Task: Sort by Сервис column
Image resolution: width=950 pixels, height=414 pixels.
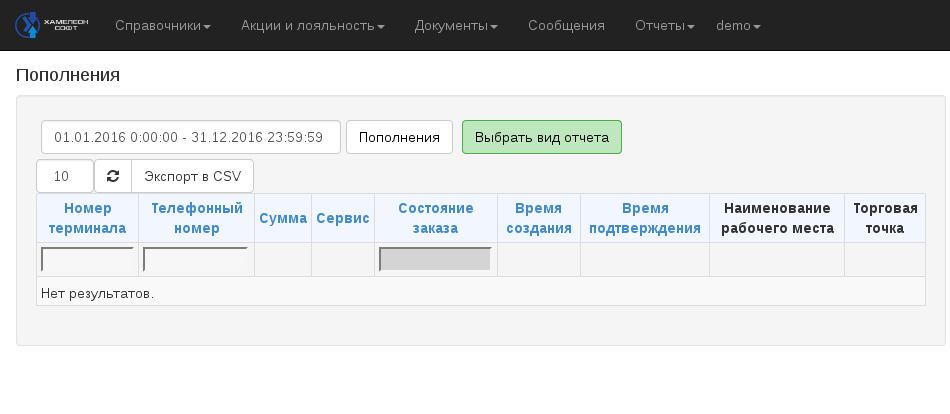Action: click(x=343, y=218)
